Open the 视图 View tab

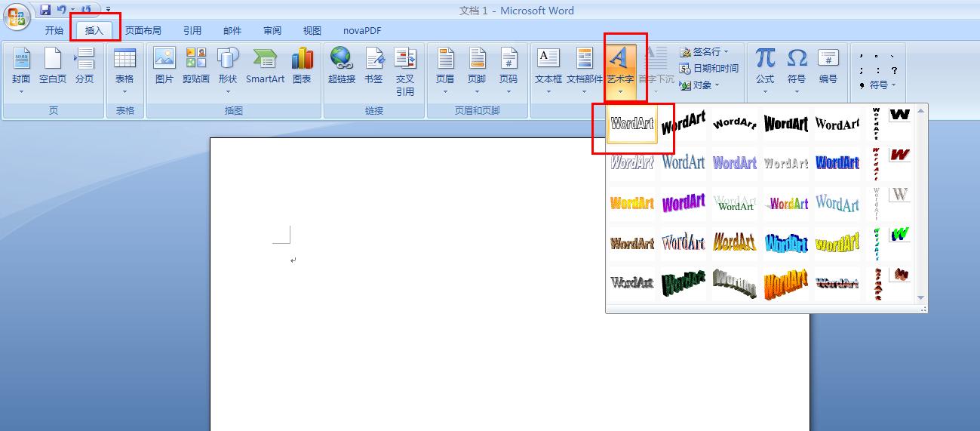312,31
